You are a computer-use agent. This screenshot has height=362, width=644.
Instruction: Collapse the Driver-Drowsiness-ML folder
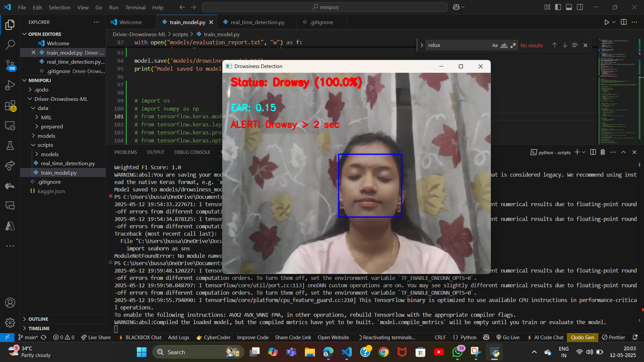(60, 99)
